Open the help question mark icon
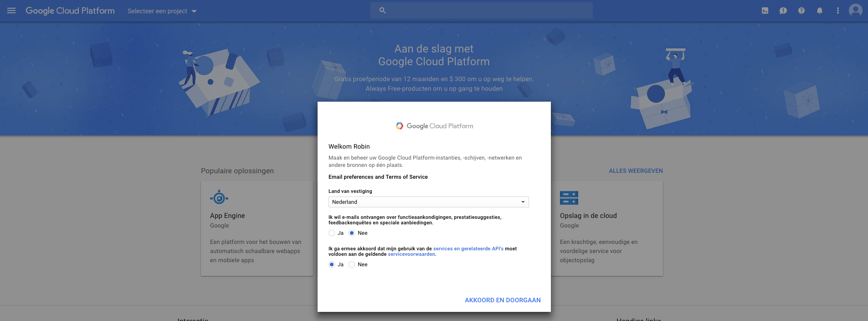This screenshot has width=868, height=321. click(x=801, y=10)
